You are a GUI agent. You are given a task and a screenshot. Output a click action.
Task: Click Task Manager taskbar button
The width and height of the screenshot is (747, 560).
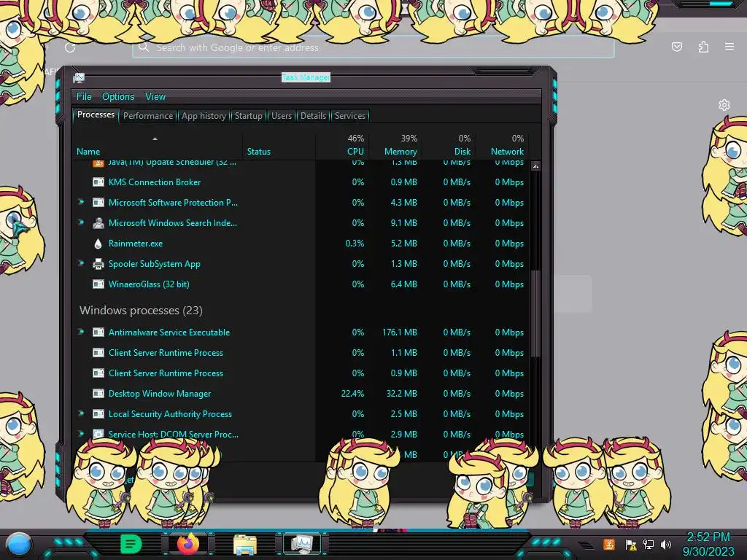[302, 544]
